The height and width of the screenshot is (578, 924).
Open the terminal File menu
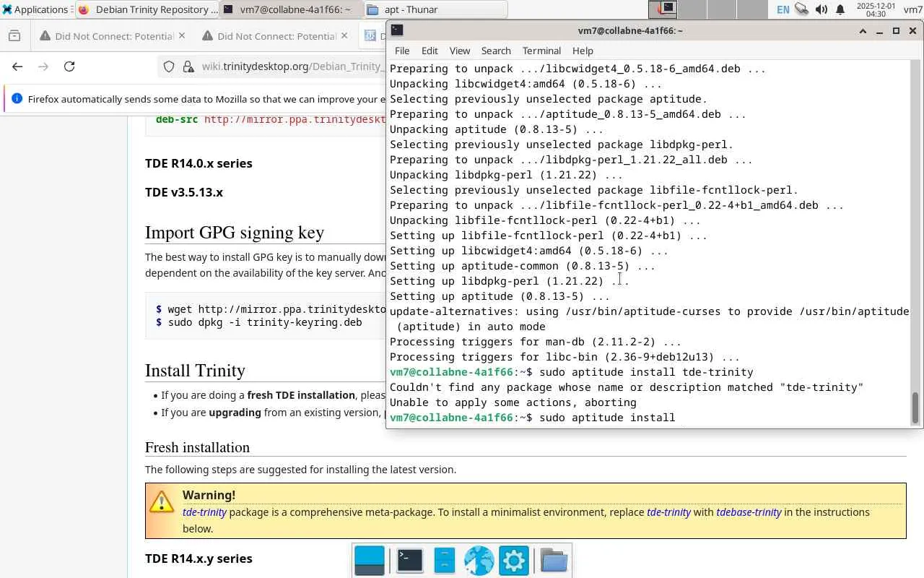coord(402,51)
